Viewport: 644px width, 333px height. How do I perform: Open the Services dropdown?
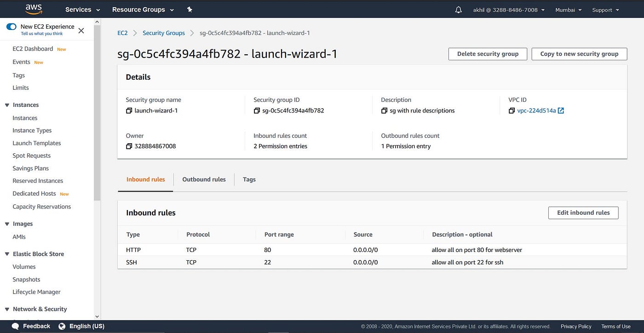click(82, 10)
